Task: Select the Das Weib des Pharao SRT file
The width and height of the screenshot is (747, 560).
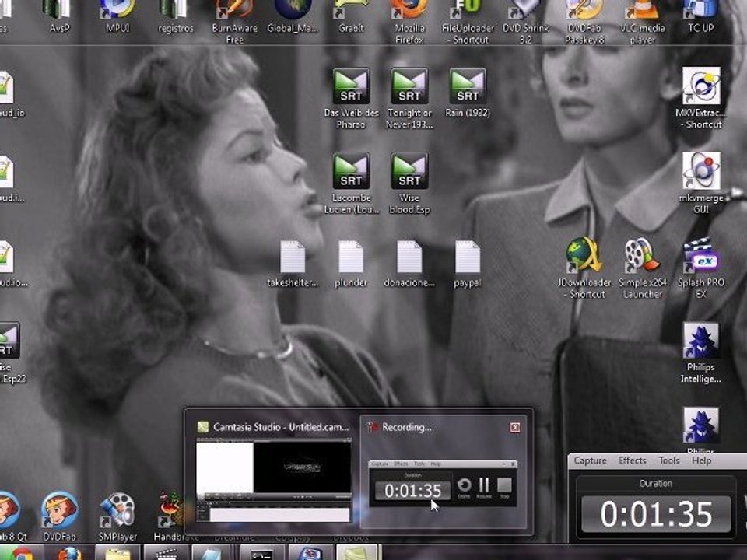Action: point(351,98)
